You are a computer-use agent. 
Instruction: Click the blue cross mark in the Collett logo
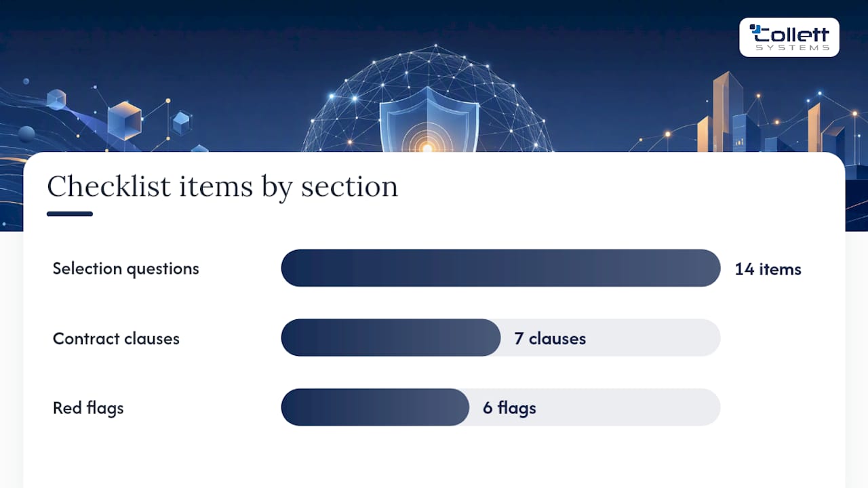755,29
